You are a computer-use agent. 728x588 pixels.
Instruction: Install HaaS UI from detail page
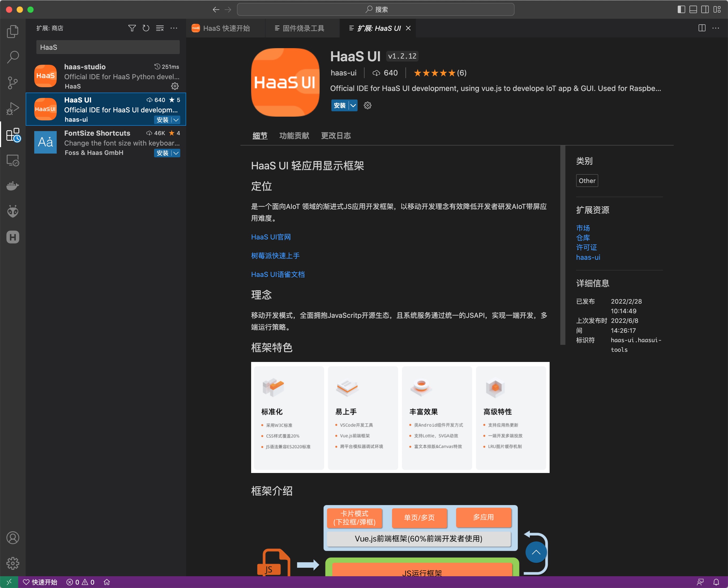pos(340,105)
